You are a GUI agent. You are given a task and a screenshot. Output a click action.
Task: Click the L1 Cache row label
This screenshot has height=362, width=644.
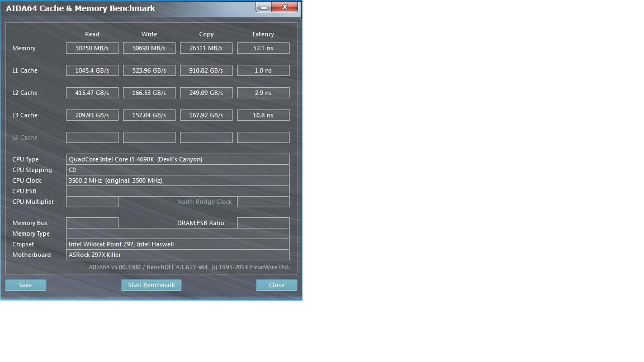pyautogui.click(x=25, y=70)
